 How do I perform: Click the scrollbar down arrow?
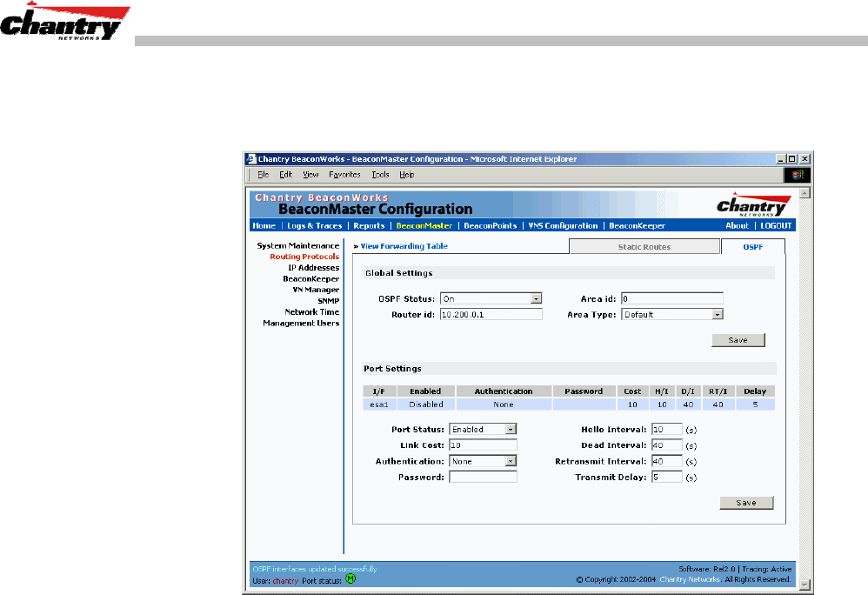coord(805,585)
